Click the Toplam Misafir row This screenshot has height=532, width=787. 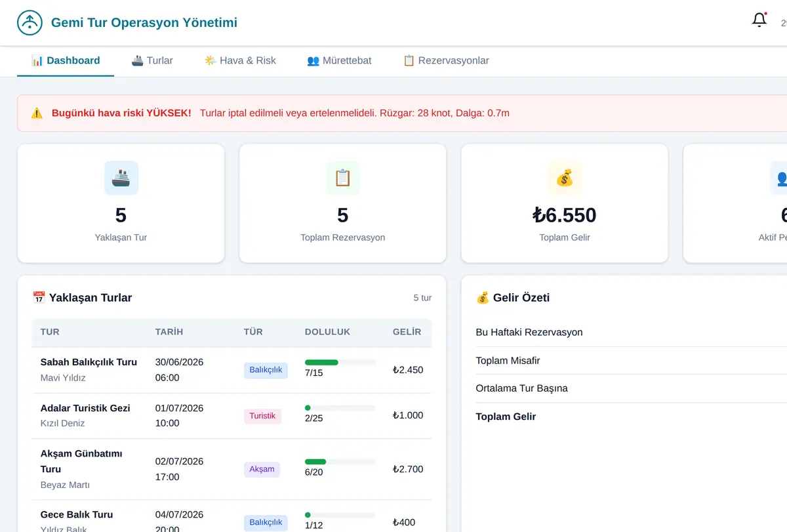(x=631, y=361)
